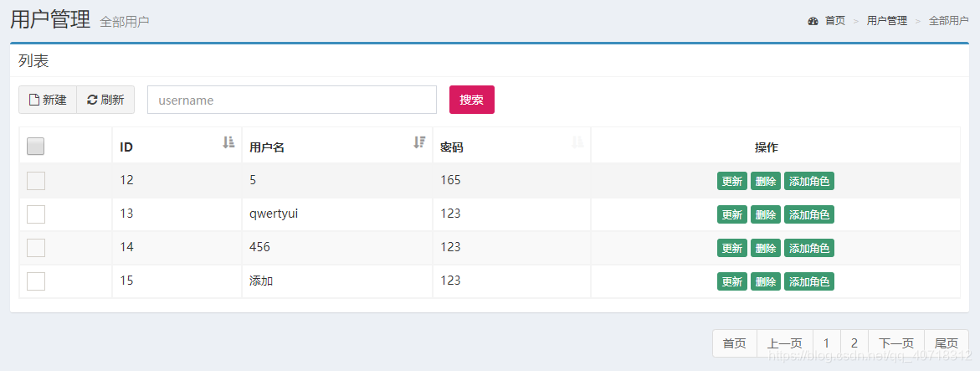Click the dashboard icon beside 首页 breadcrumb
Viewport: 980px width, 371px height.
tap(813, 21)
